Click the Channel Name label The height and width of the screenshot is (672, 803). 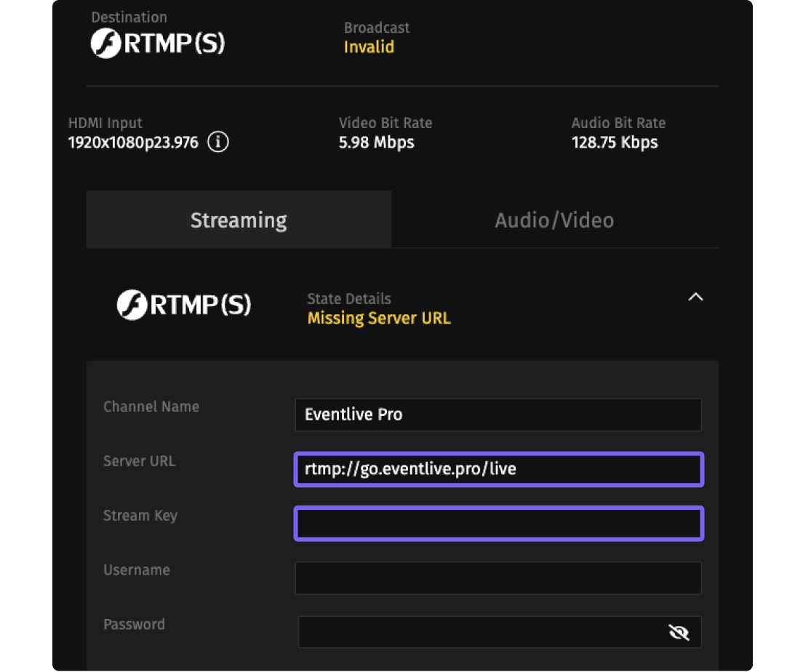[151, 407]
